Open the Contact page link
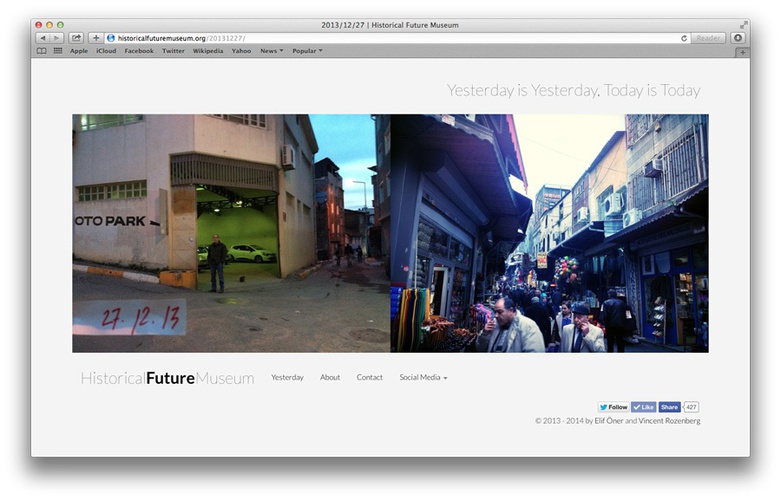 (x=370, y=378)
